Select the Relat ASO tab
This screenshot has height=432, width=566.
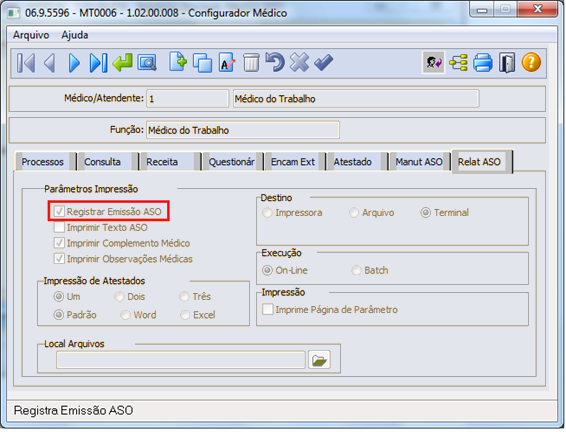[x=482, y=162]
